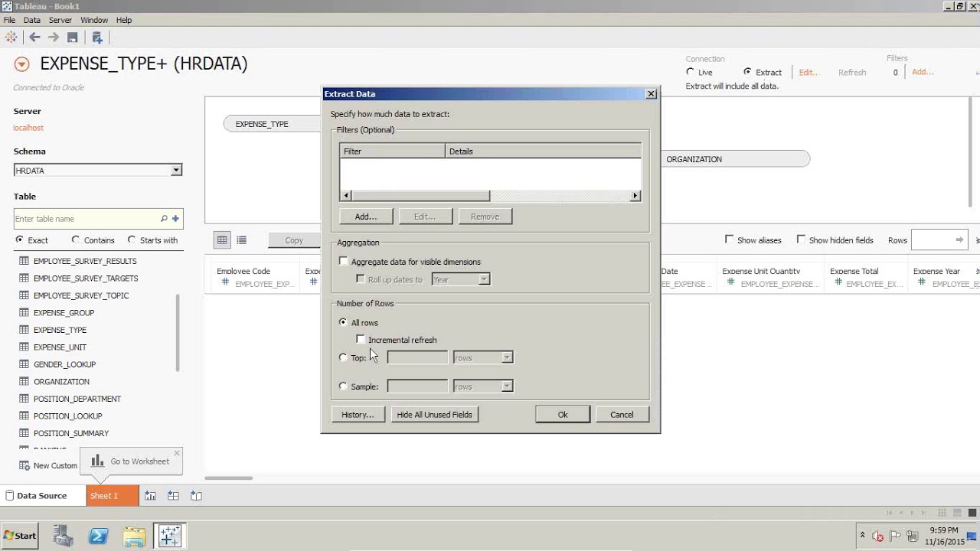Go back with the toolbar arrow
Viewport: 980px width, 551px height.
[x=34, y=37]
